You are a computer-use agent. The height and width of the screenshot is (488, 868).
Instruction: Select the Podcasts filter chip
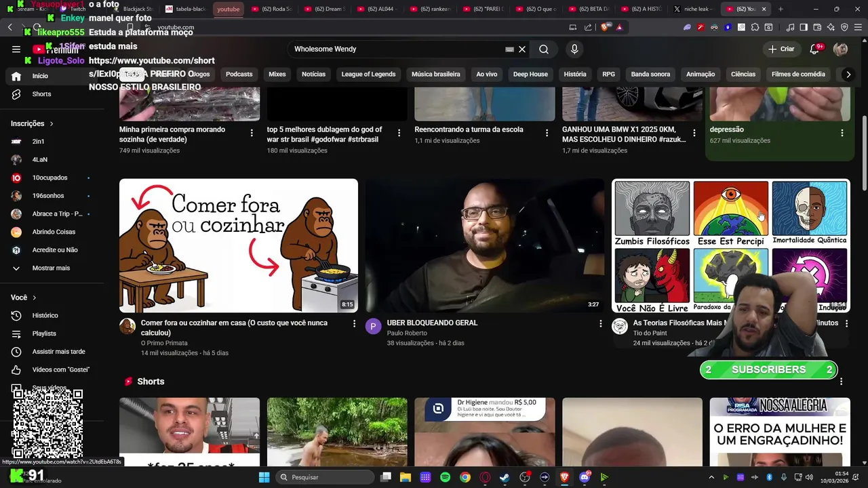239,75
